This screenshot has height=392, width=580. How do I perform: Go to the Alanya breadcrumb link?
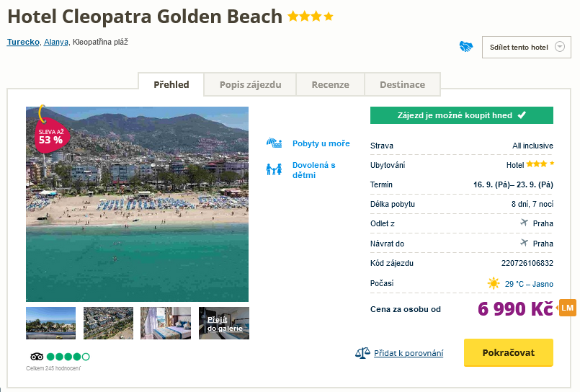[56, 42]
